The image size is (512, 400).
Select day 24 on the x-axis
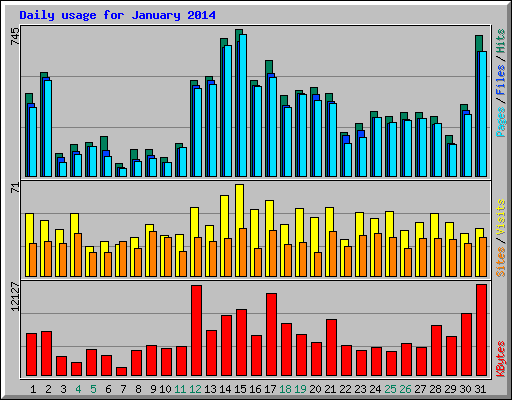click(375, 389)
